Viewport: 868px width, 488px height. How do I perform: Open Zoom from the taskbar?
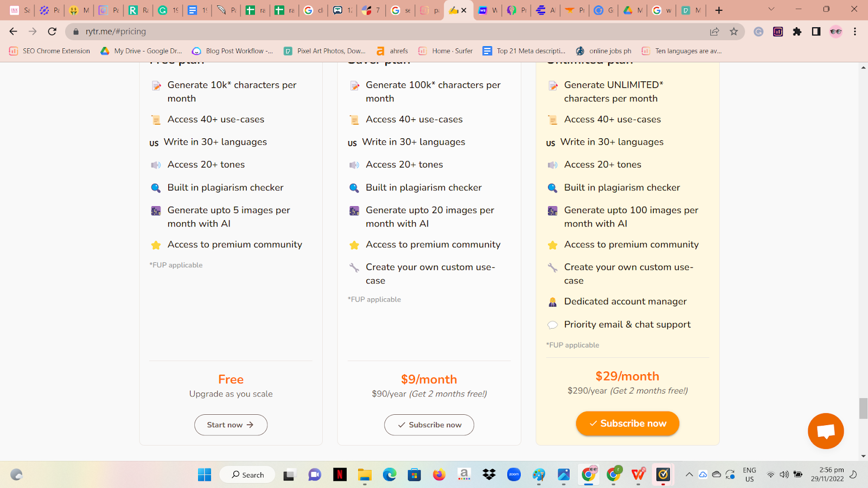click(x=514, y=475)
